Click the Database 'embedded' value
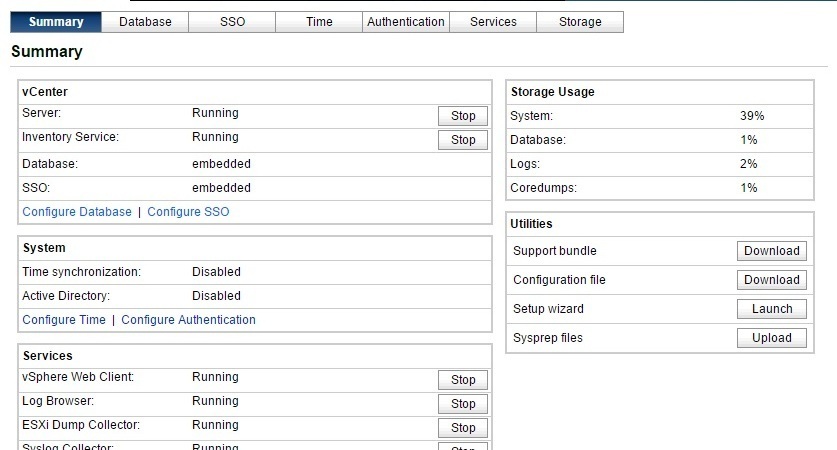 tap(222, 164)
